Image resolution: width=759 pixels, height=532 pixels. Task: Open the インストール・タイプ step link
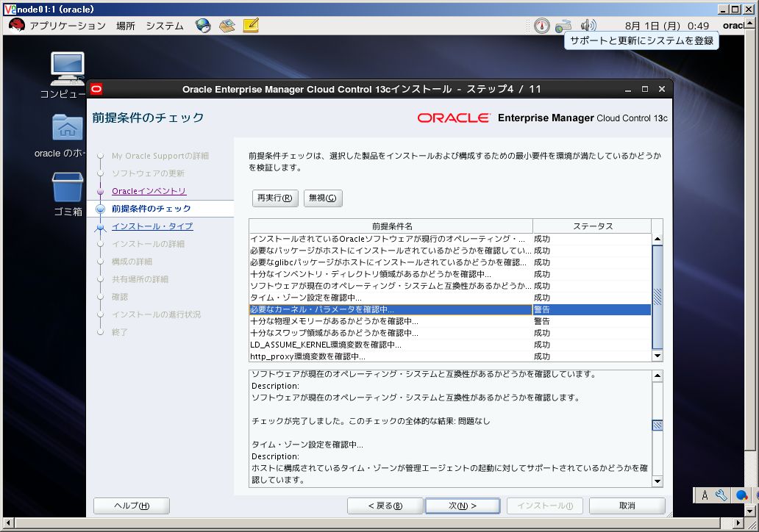coord(152,226)
